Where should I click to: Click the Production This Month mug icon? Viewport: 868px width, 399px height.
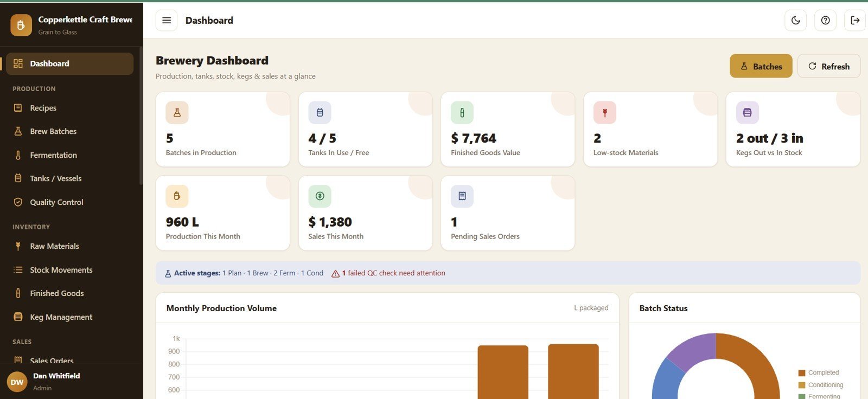point(177,196)
